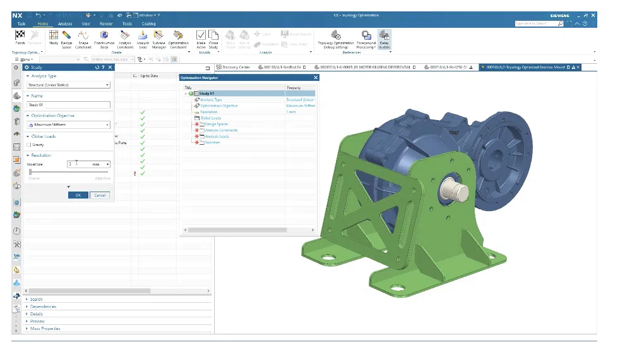Collapse the Global Loads section
644x354 pixels.
28,136
